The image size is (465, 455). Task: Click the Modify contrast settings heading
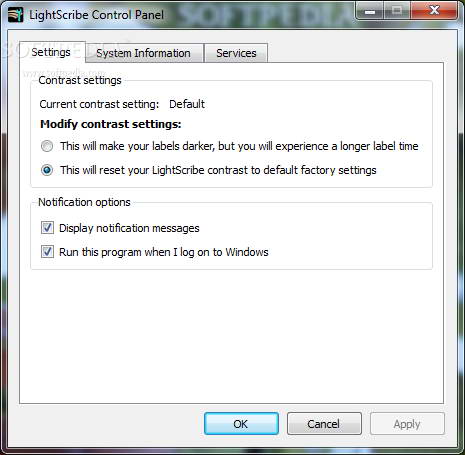tap(111, 124)
